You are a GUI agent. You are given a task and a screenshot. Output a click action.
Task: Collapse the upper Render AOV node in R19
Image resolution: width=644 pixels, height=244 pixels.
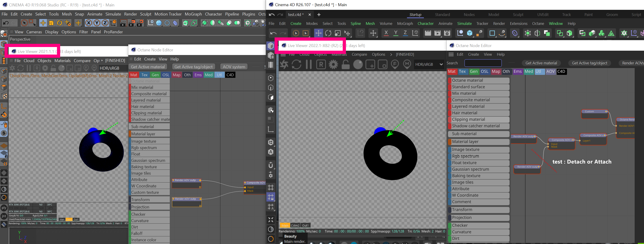coord(173,180)
